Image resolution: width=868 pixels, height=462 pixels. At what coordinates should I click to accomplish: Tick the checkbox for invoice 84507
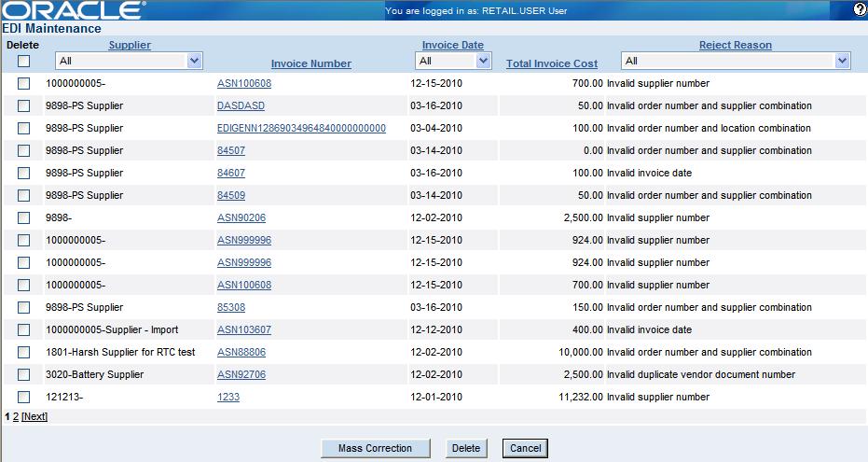pos(23,150)
